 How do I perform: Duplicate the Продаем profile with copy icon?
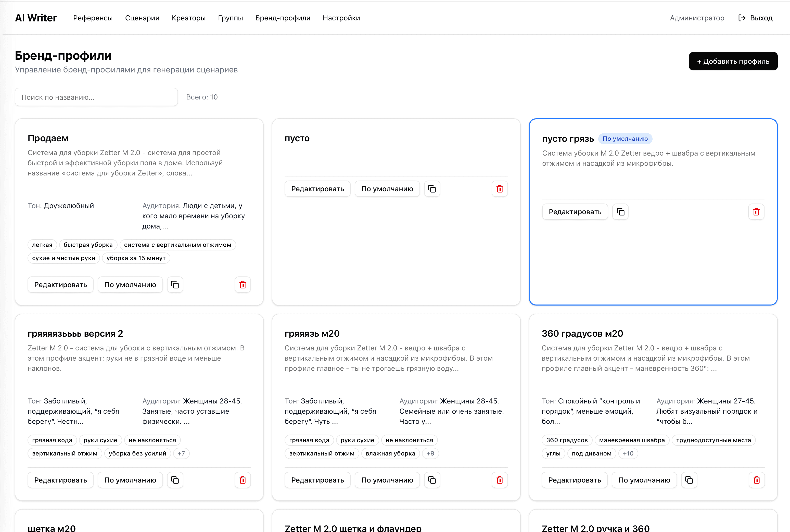coord(175,285)
